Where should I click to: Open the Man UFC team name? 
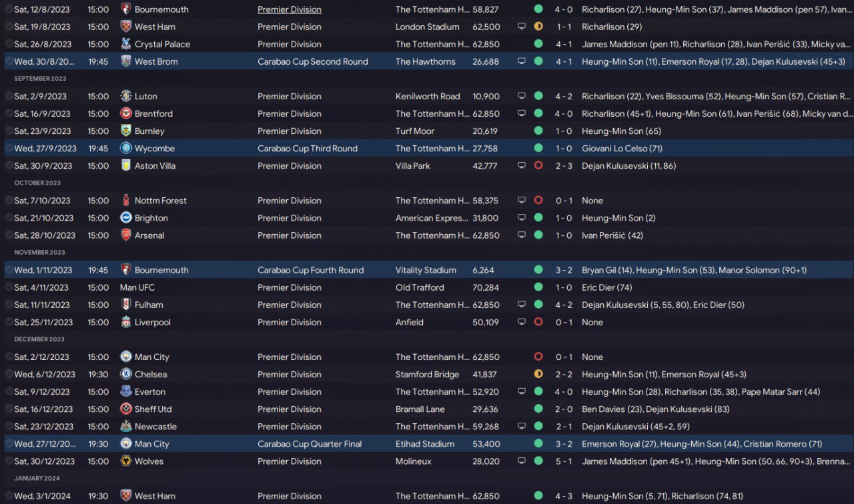[x=139, y=287]
